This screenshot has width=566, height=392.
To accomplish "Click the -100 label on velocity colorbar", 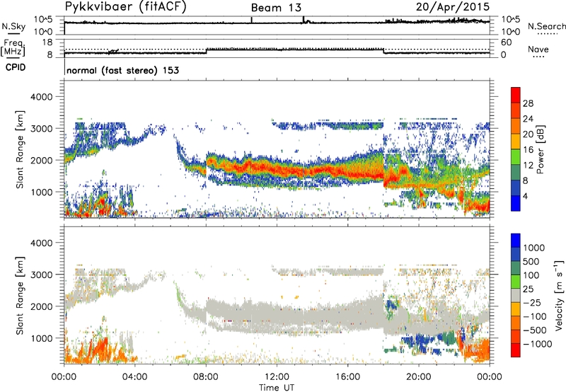I will pyautogui.click(x=535, y=316).
